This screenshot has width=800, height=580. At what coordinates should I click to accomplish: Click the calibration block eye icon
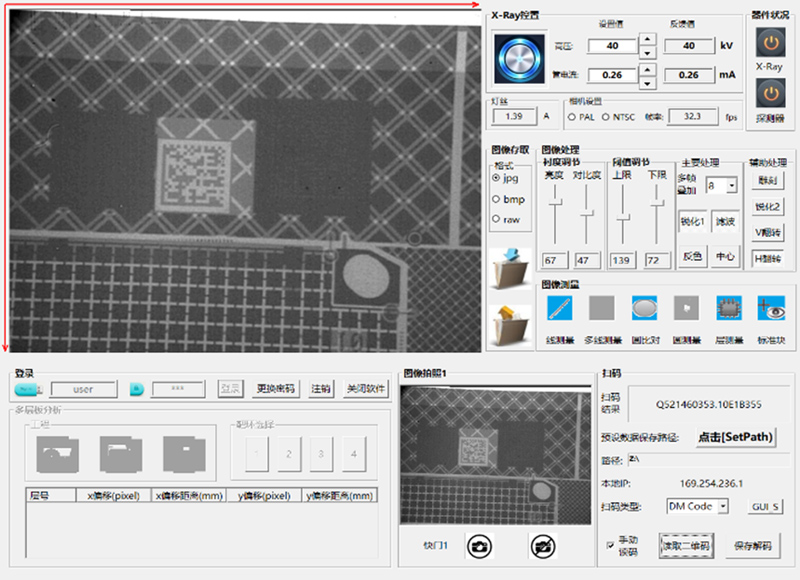pyautogui.click(x=770, y=308)
